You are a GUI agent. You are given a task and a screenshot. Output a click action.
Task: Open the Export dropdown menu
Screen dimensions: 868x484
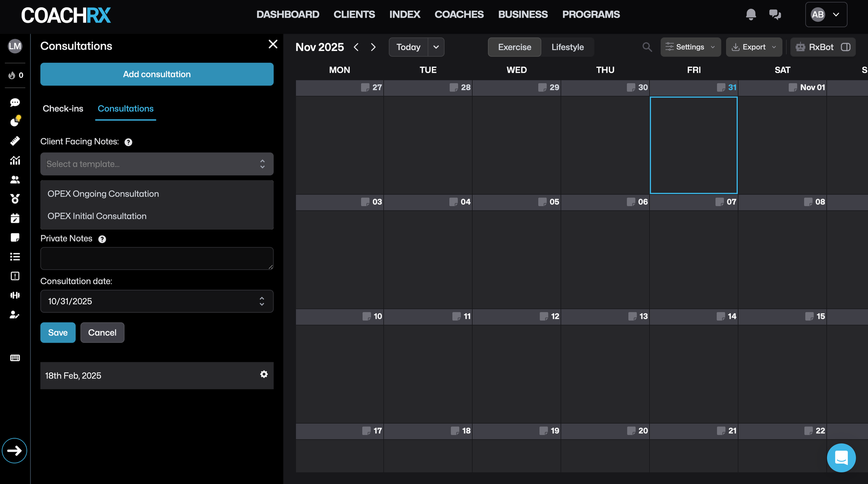pyautogui.click(x=753, y=47)
